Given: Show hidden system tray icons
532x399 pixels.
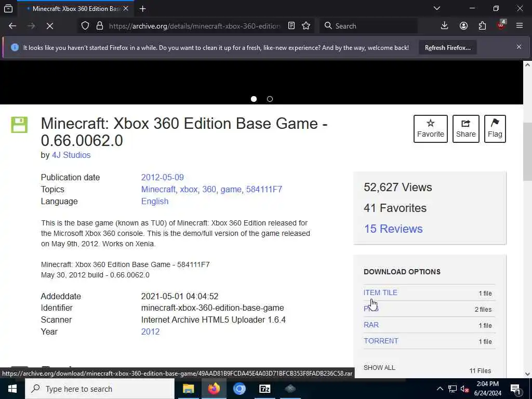Looking at the screenshot, I should [x=440, y=389].
